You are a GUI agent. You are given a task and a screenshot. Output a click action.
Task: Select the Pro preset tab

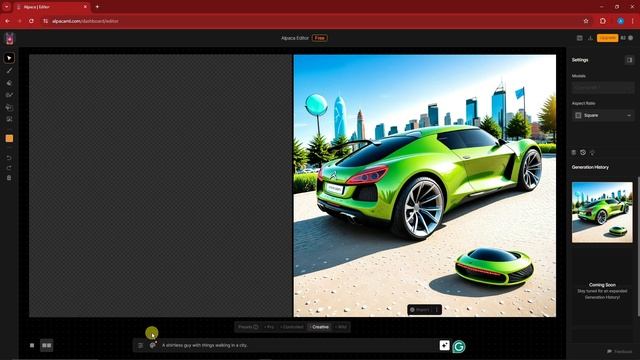click(x=269, y=327)
